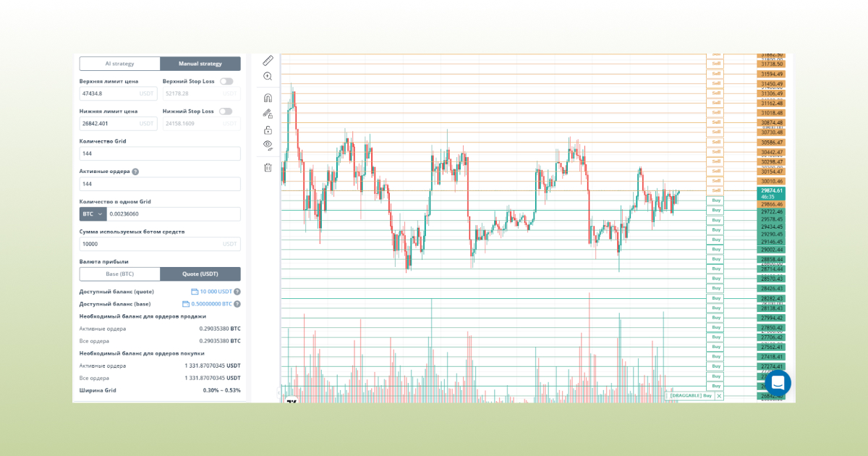Viewport: 868px width, 456px height.
Task: Click help icon next to Активные ордера
Action: coord(135,172)
